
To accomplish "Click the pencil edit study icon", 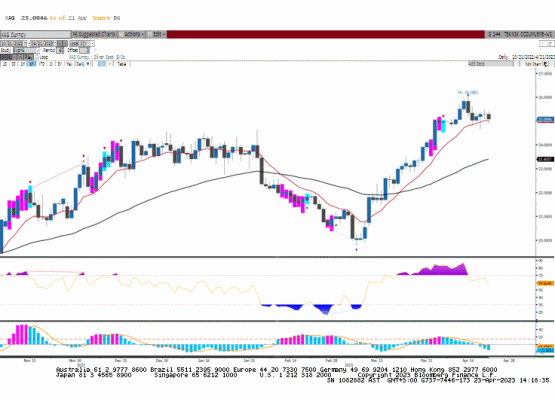I will 95,50.
